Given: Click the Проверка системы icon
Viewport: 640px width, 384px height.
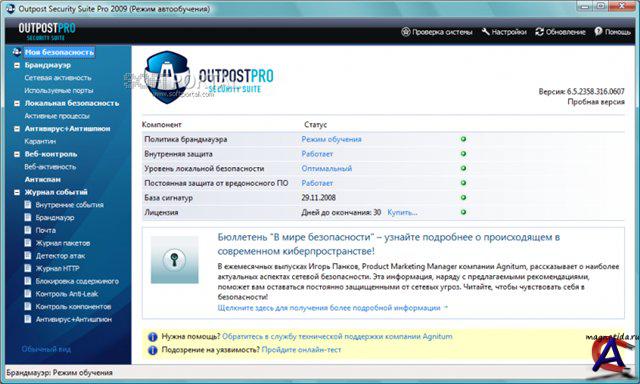Looking at the screenshot, I should [x=405, y=32].
